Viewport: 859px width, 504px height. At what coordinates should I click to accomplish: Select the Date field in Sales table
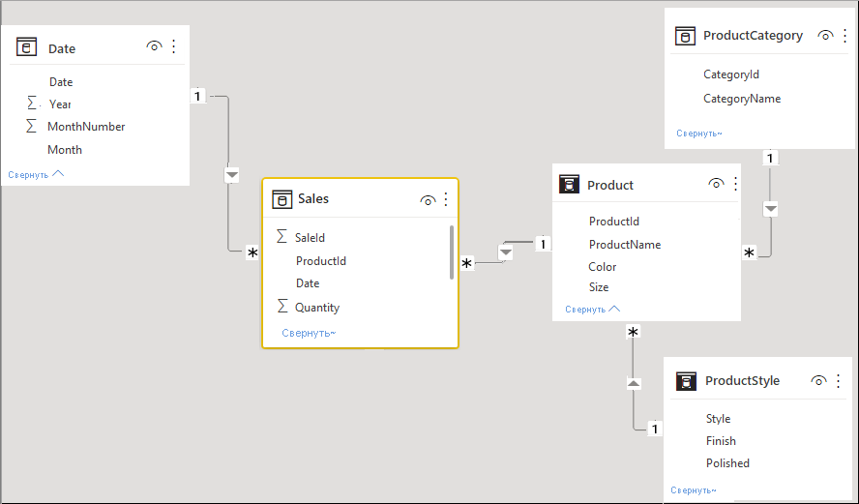(x=308, y=283)
